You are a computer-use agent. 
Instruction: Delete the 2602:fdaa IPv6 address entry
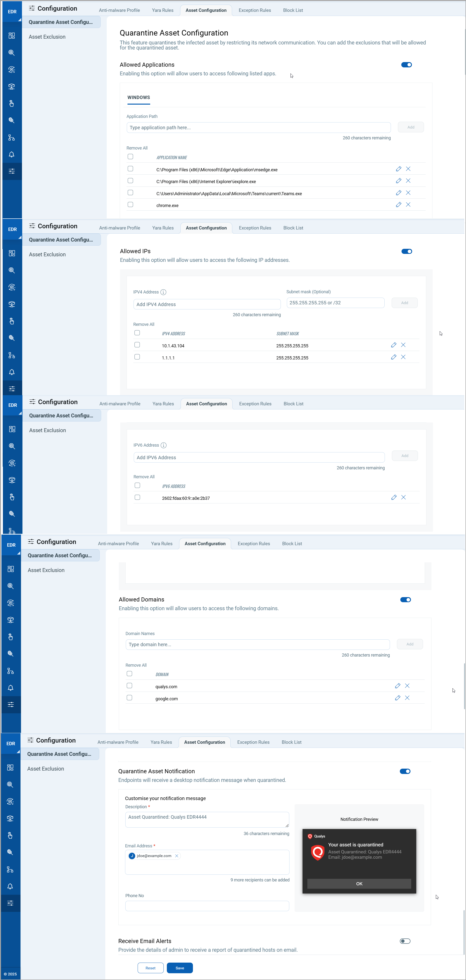(403, 498)
